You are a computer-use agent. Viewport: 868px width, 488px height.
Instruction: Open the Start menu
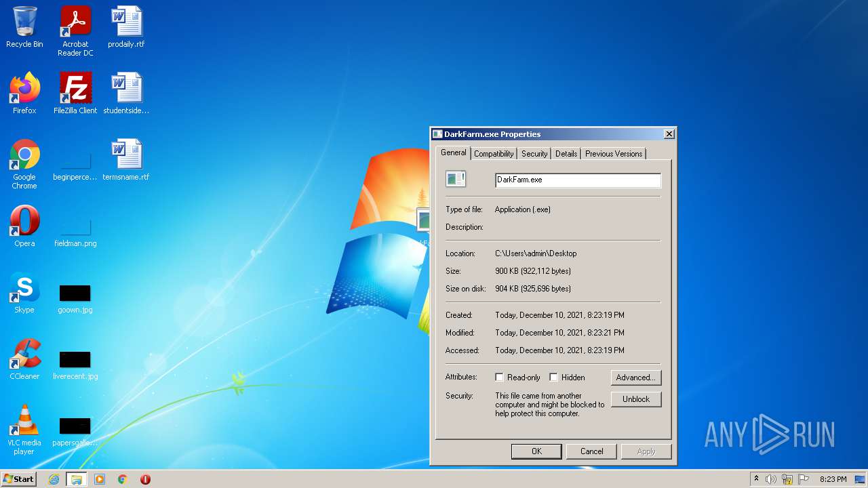tap(19, 479)
